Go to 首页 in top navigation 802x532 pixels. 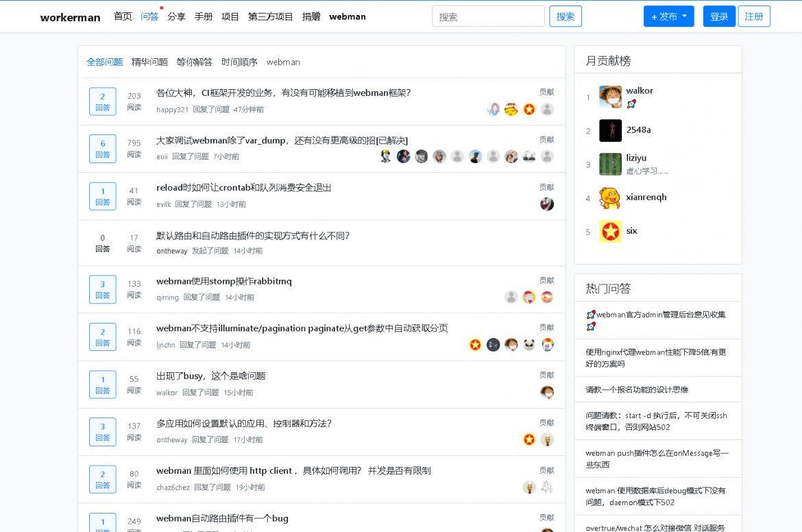pos(123,16)
